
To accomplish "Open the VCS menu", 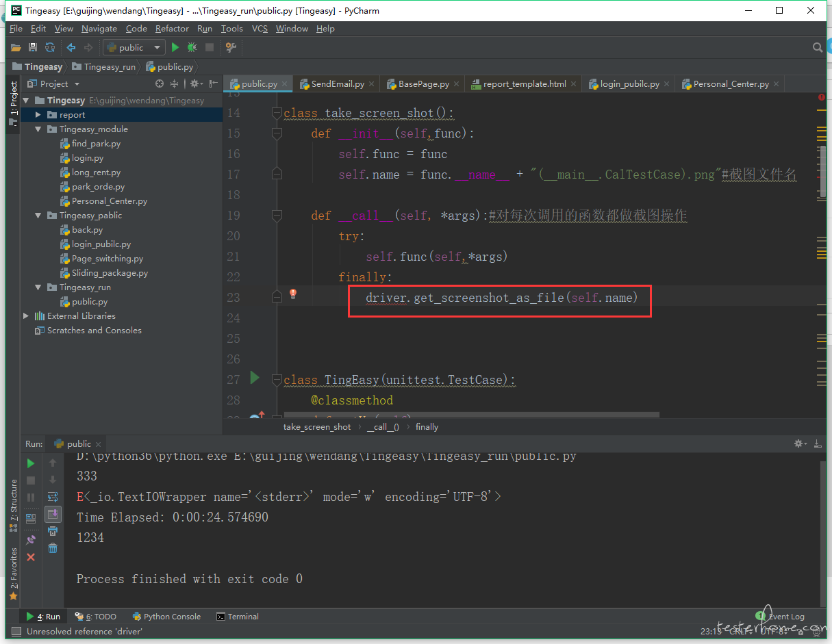I will (260, 29).
